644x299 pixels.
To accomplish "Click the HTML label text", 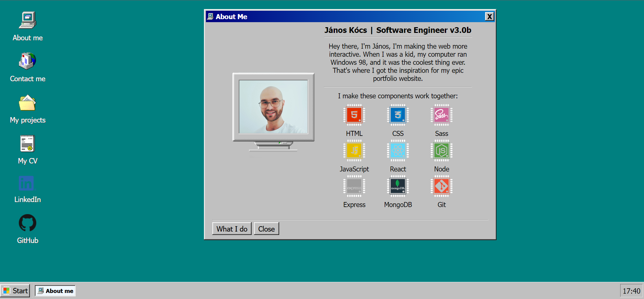I will [354, 134].
